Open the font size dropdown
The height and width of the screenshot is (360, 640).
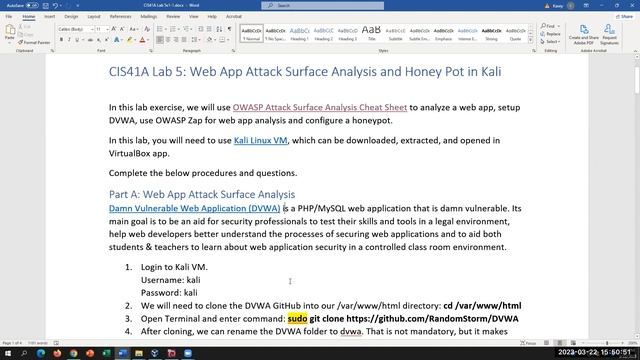[107, 29]
